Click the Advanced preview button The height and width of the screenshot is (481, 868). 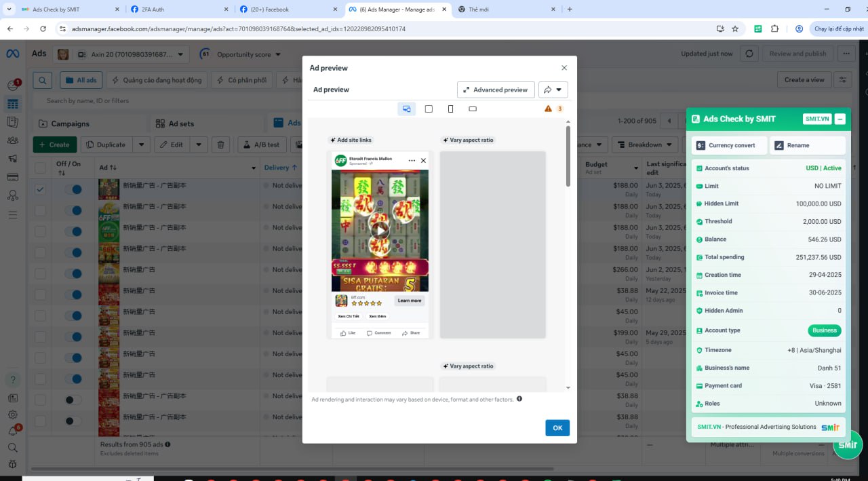[496, 90]
